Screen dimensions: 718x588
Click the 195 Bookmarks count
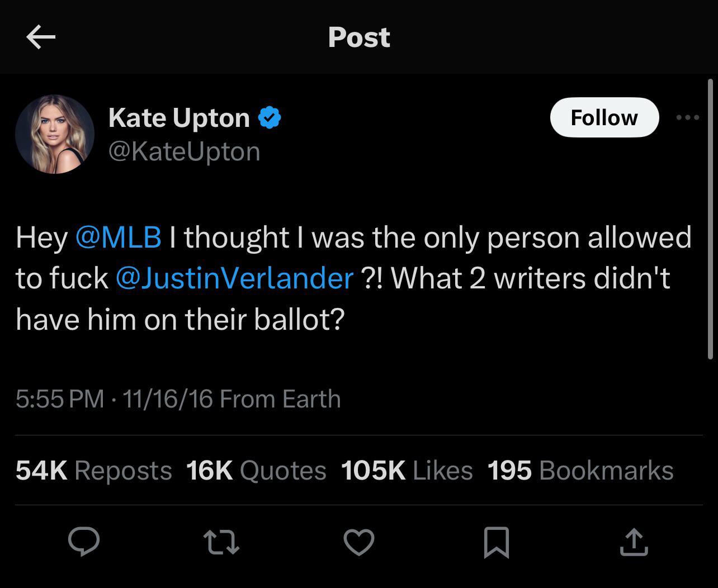[580, 471]
